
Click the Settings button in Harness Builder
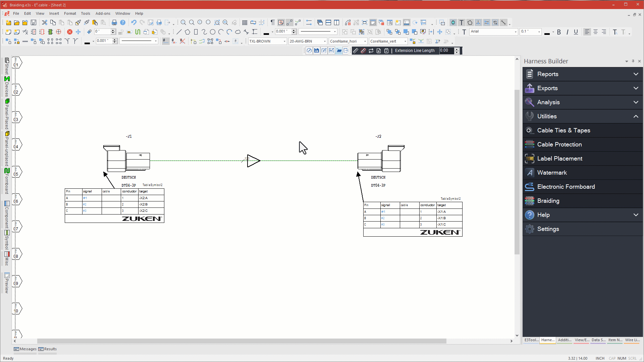coord(548,229)
